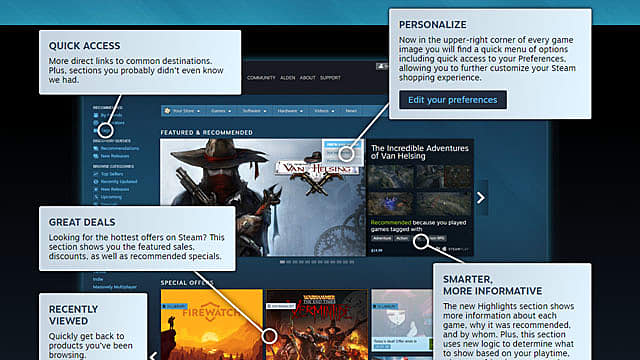The height and width of the screenshot is (360, 640).
Task: Click the account icon in header top-right
Action: (382, 66)
